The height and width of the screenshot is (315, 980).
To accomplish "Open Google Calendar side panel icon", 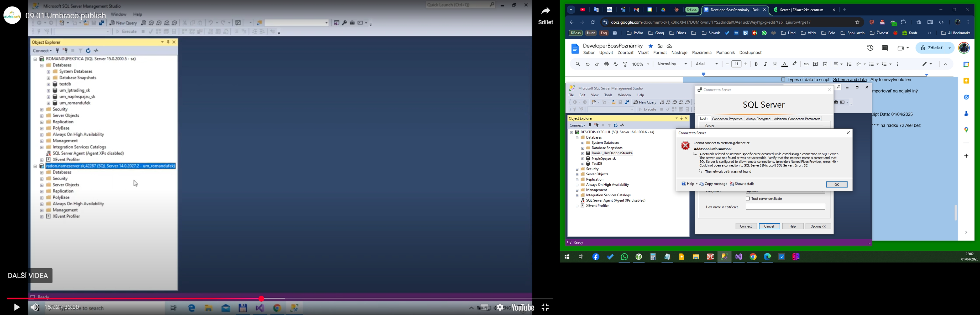I will (966, 65).
